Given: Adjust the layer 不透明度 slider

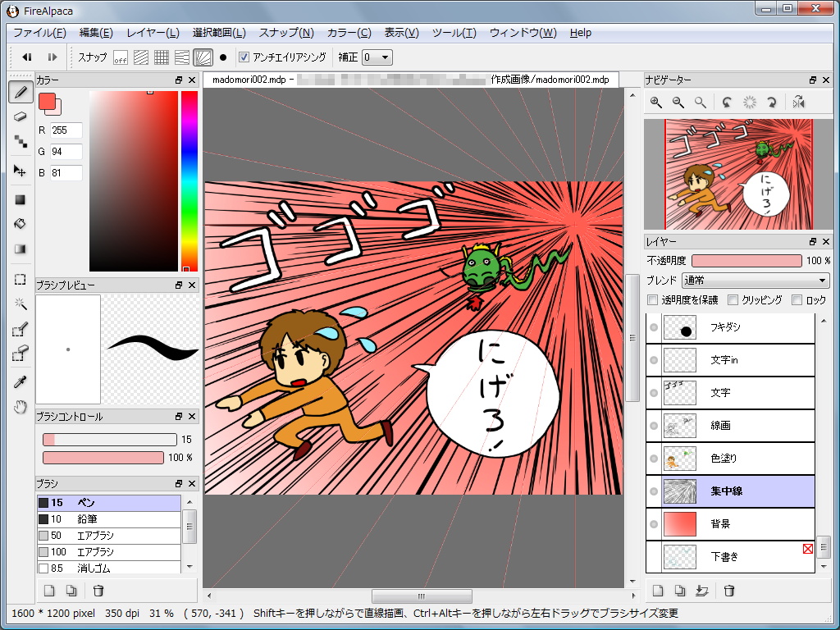Looking at the screenshot, I should pos(746,261).
